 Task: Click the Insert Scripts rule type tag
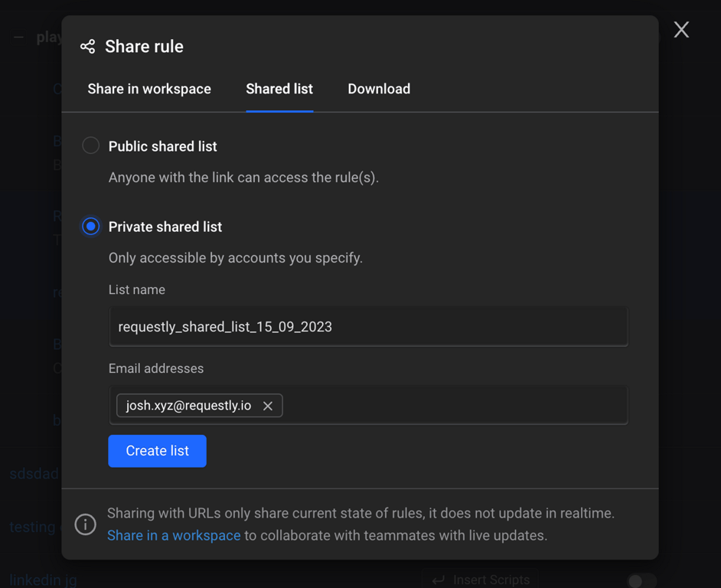point(480,580)
